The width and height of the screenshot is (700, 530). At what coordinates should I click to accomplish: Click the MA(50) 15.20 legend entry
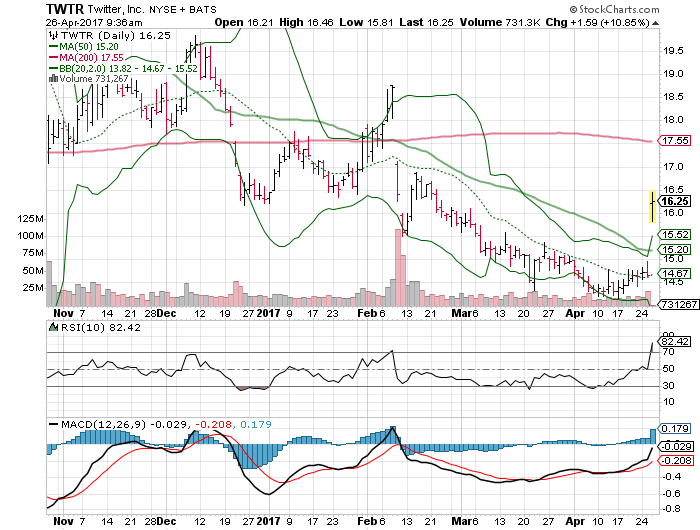coord(83,47)
